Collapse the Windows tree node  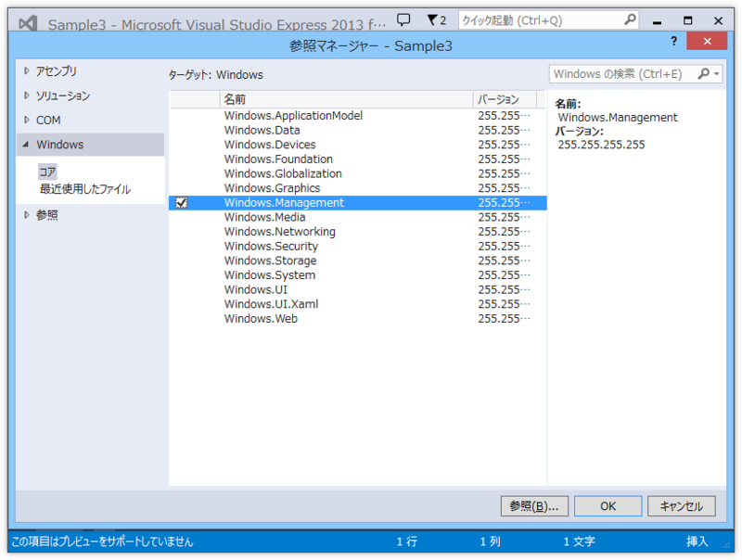(x=26, y=145)
